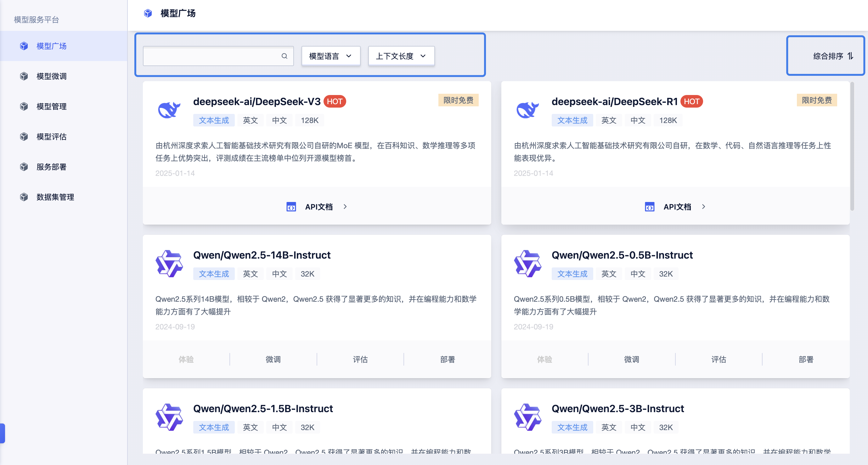Click the search magnifier icon
The image size is (868, 465).
click(x=285, y=56)
